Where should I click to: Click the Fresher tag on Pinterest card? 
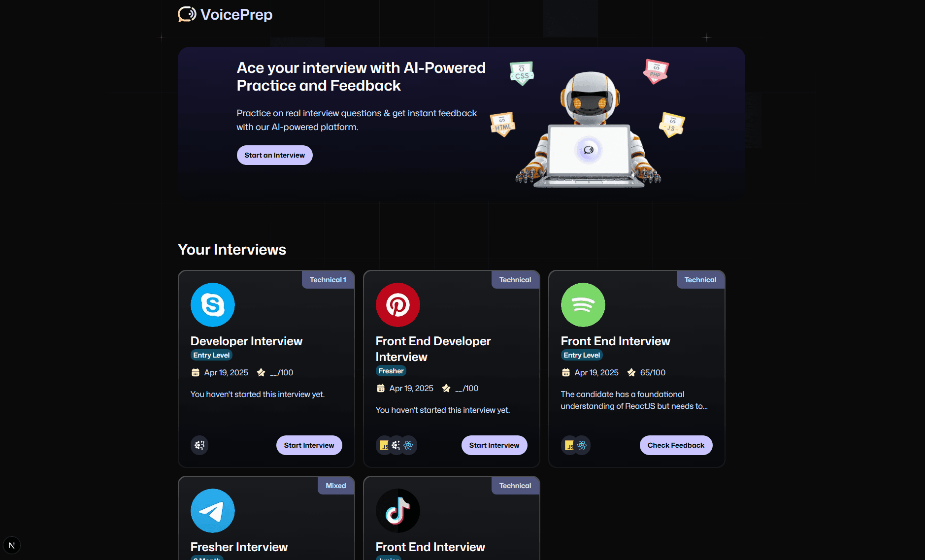[x=391, y=371]
